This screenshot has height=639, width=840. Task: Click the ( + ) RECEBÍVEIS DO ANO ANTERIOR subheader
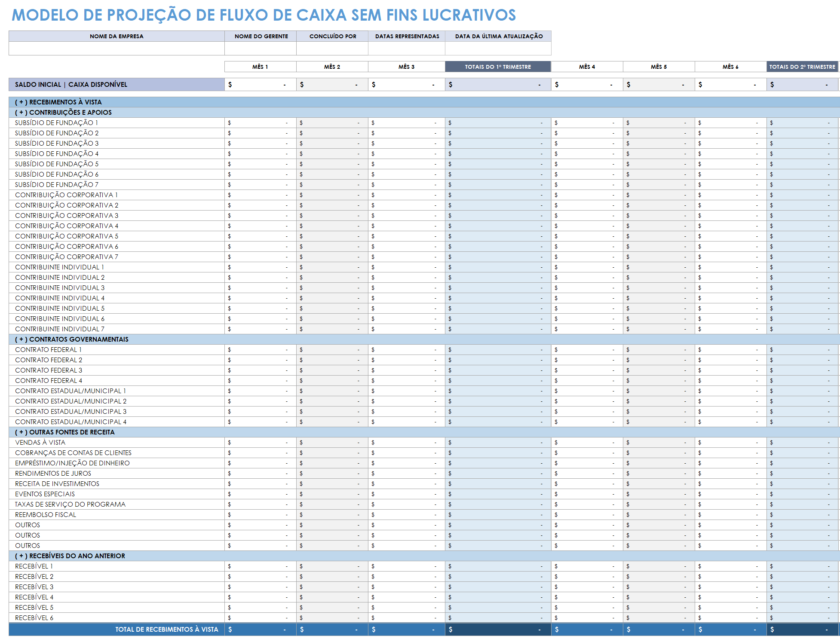click(424, 556)
